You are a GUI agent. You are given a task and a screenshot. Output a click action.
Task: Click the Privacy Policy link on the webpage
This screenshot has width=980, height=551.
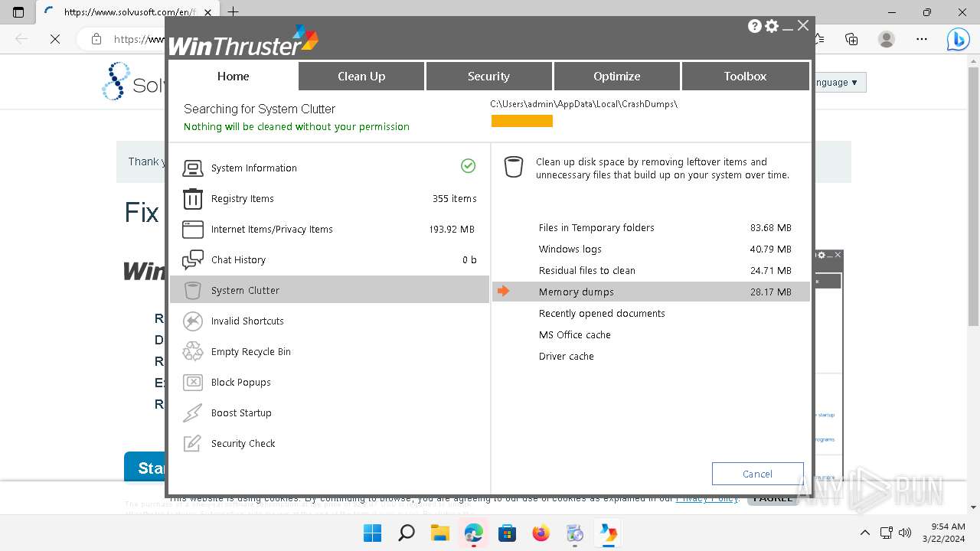707,498
